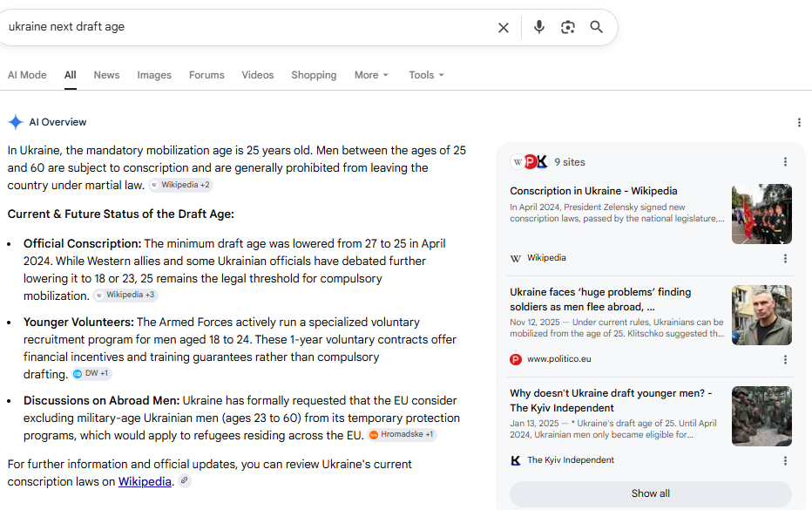The image size is (812, 510).
Task: Click the 'www.politico.eu' source label
Action: coord(559,359)
